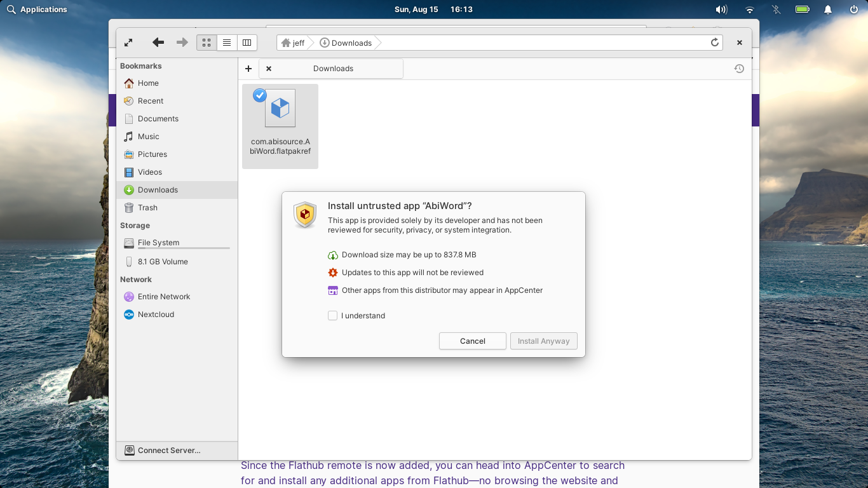Open the Bluetooth indicator
868x488 pixels.
[x=776, y=10]
